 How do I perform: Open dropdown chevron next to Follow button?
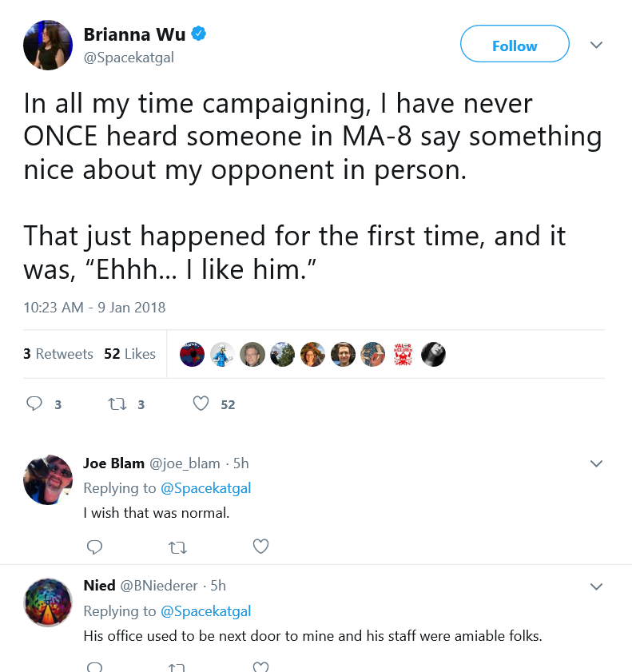[x=596, y=45]
